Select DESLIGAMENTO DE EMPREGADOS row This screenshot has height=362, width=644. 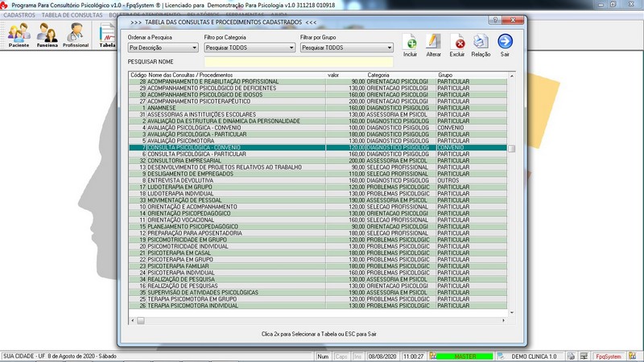click(318, 174)
